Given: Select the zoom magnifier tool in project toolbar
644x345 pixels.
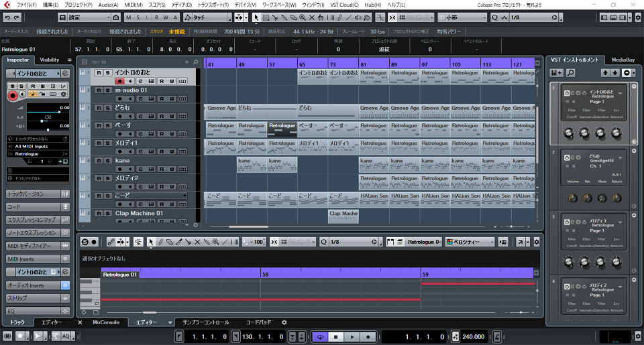Looking at the screenshot, I should pos(303,17).
